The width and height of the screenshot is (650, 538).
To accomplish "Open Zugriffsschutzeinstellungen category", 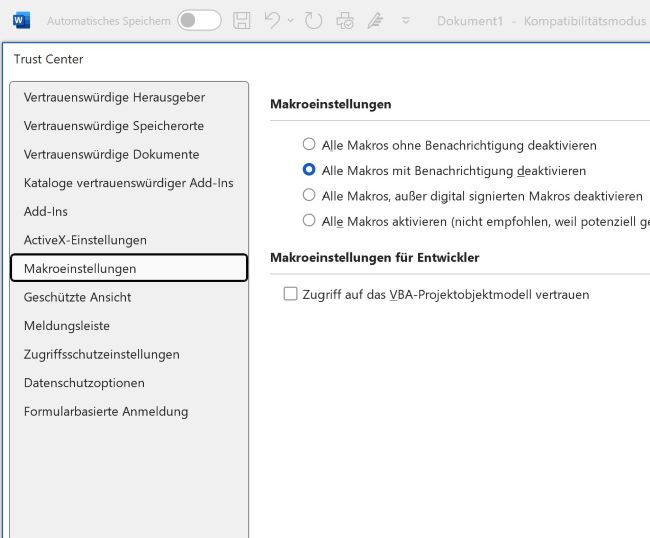I will (129, 354).
